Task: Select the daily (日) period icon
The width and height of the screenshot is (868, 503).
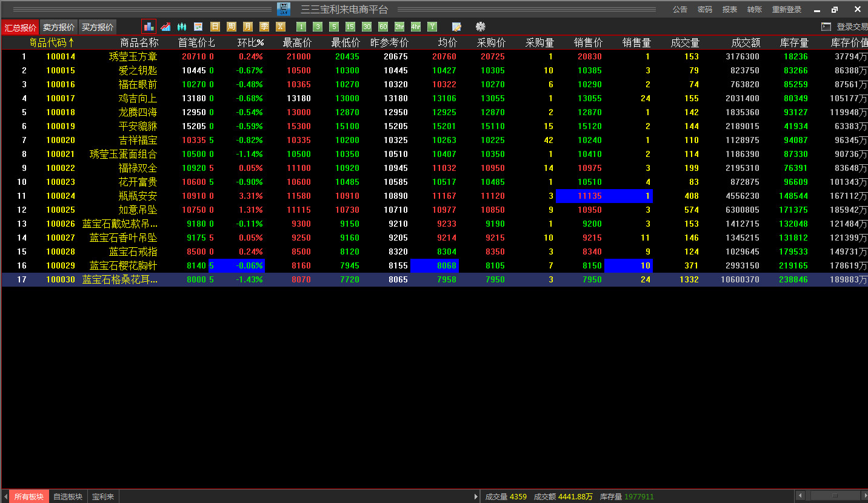Action: [215, 27]
